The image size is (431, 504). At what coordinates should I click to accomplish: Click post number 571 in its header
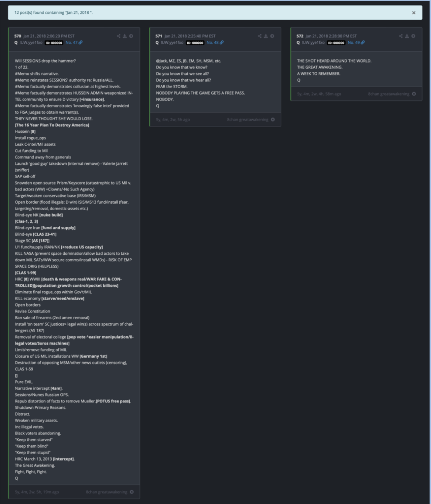click(x=159, y=36)
